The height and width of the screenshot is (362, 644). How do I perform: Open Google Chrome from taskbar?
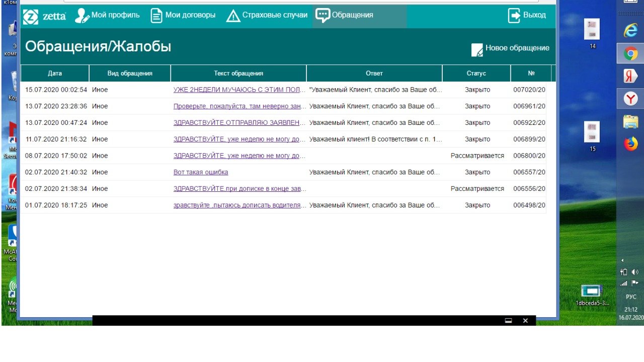point(630,53)
